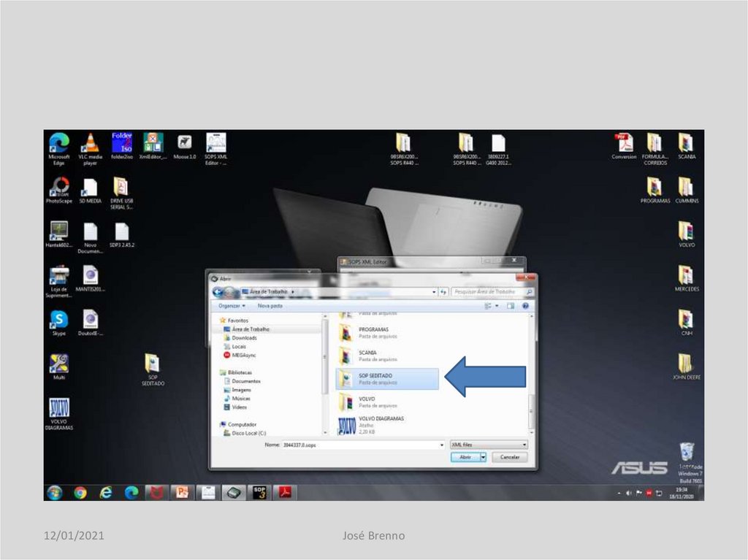Expand the address bar path history dropdown
This screenshot has height=560, width=748.
434,291
